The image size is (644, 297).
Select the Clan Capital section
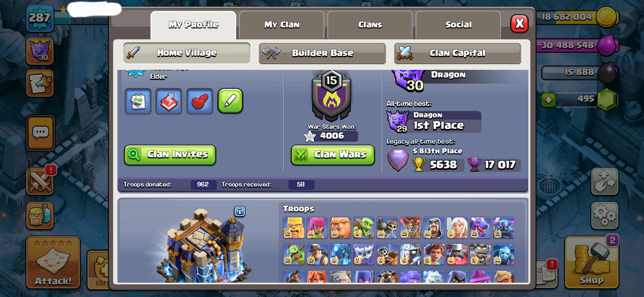pos(457,53)
